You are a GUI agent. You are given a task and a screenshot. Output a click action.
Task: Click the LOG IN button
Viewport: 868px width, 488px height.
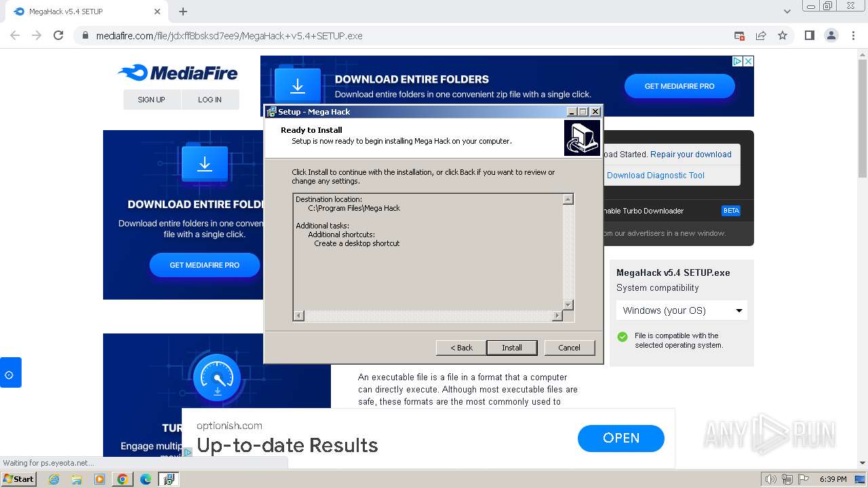[x=210, y=100]
